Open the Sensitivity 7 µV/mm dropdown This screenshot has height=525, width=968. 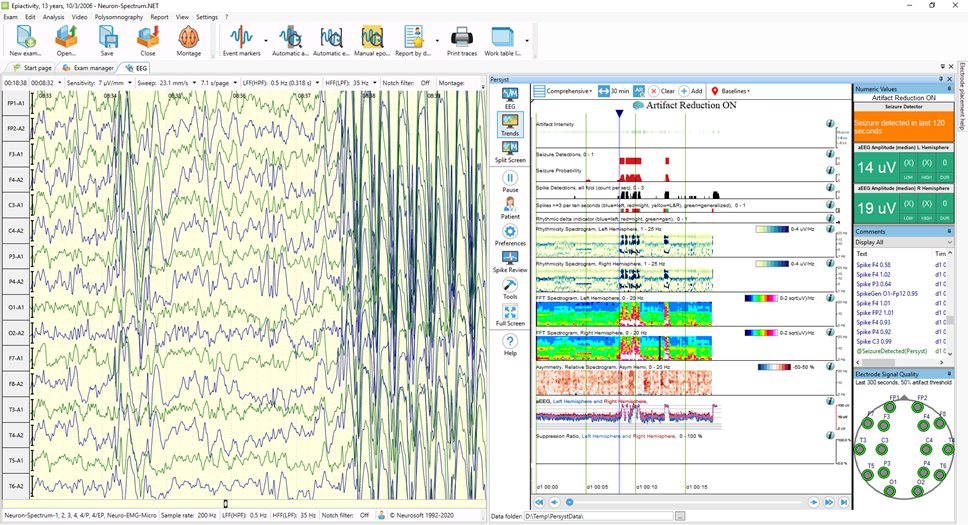pos(130,83)
